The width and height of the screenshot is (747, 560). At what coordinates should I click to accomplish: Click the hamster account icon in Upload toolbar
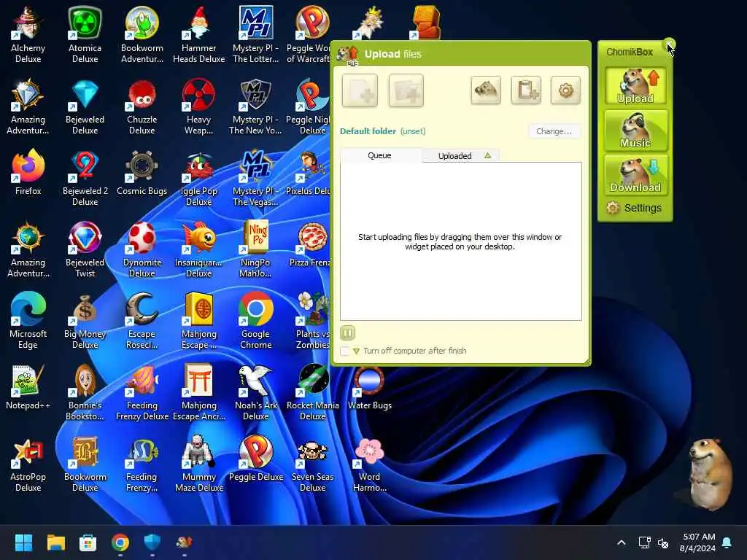pyautogui.click(x=486, y=90)
